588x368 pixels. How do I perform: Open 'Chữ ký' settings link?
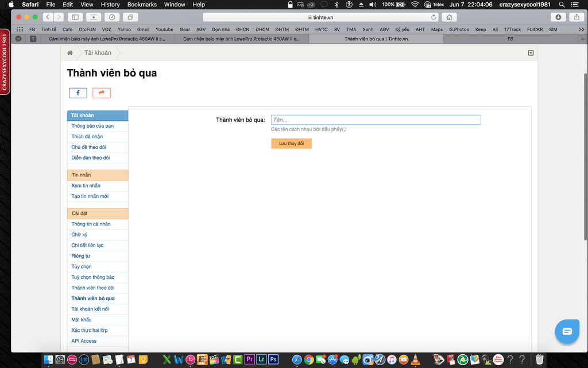coord(79,235)
